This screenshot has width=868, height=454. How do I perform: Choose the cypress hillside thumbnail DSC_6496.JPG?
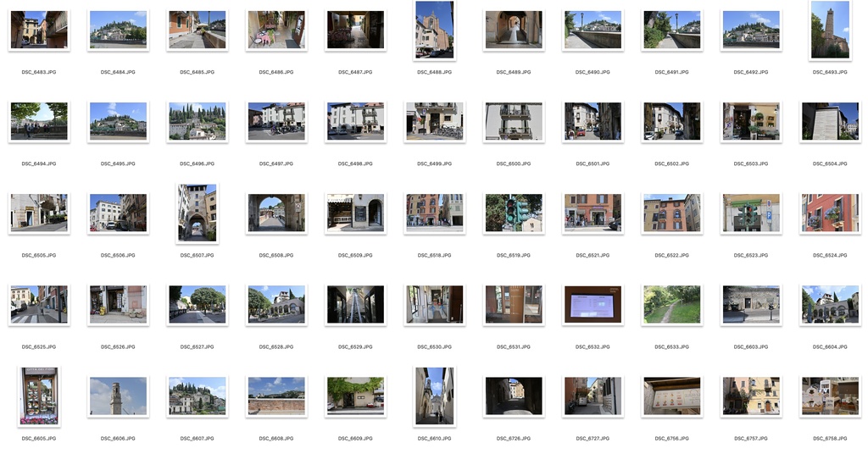coord(197,121)
